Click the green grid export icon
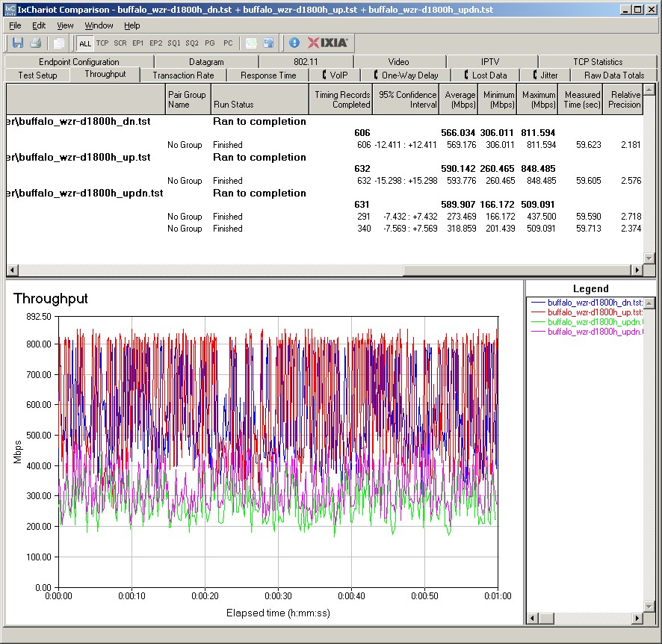Image resolution: width=662 pixels, height=644 pixels. (x=251, y=43)
